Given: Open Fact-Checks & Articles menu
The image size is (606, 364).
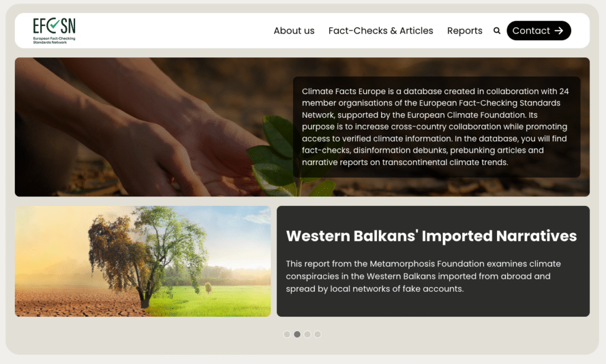Looking at the screenshot, I should pyautogui.click(x=381, y=31).
